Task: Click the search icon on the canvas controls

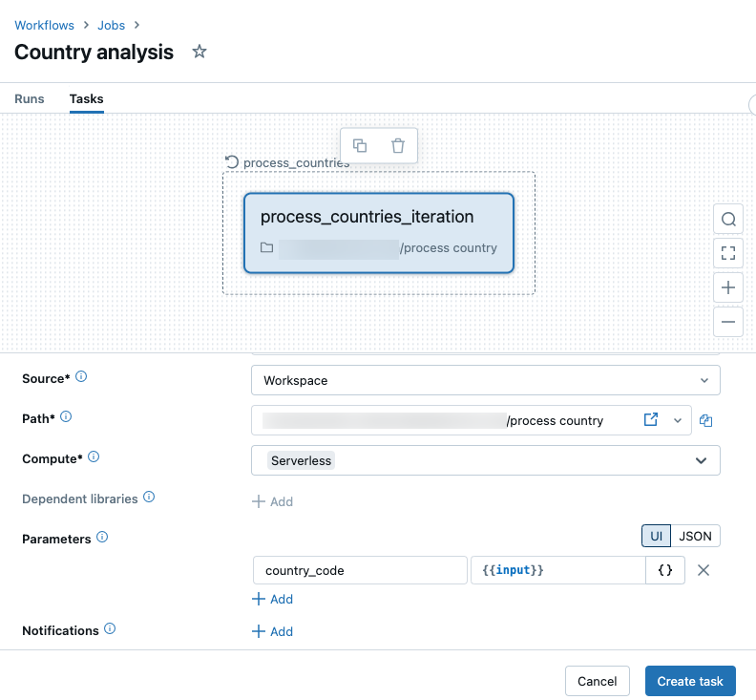Action: tap(728, 219)
